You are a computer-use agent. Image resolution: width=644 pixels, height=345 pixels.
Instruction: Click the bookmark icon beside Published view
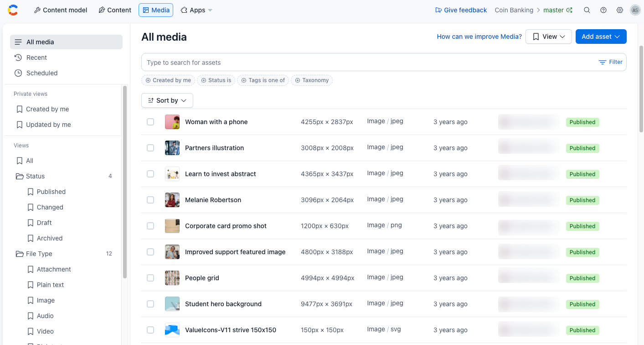pyautogui.click(x=30, y=192)
